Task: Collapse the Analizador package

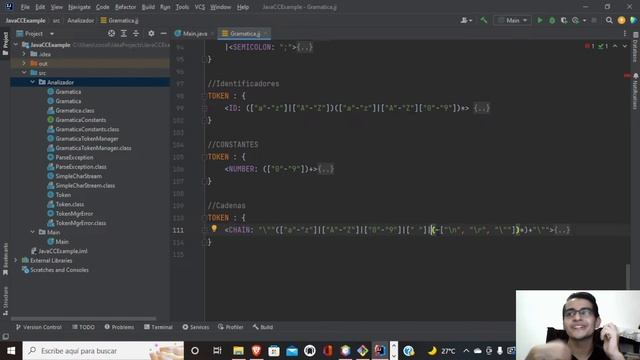Action: click(33, 82)
